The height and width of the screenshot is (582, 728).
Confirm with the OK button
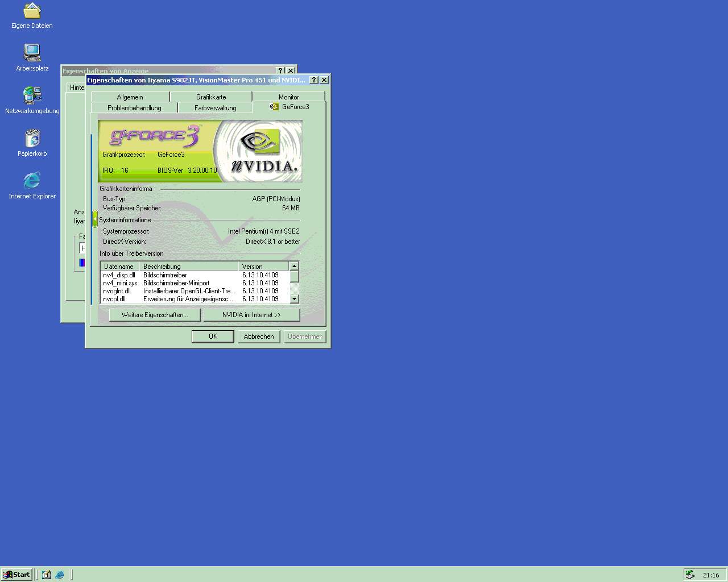213,336
